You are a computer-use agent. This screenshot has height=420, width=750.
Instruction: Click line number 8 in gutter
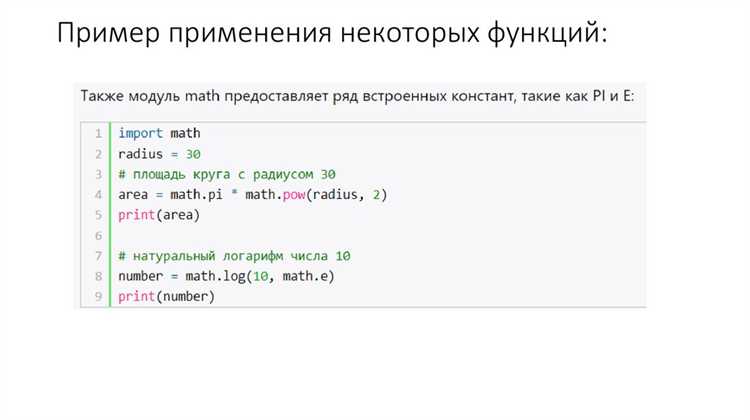[x=98, y=276]
